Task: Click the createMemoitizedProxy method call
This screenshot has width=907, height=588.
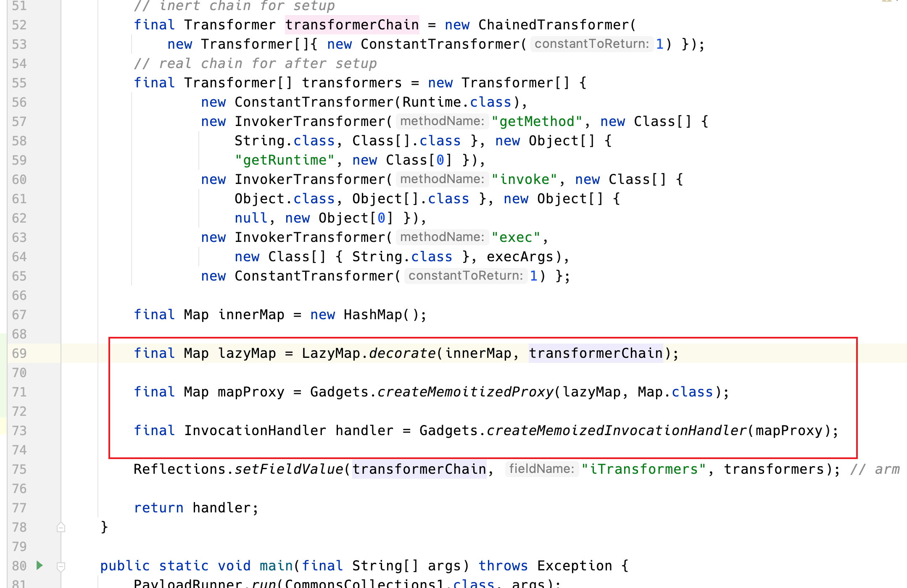Action: tap(465, 392)
